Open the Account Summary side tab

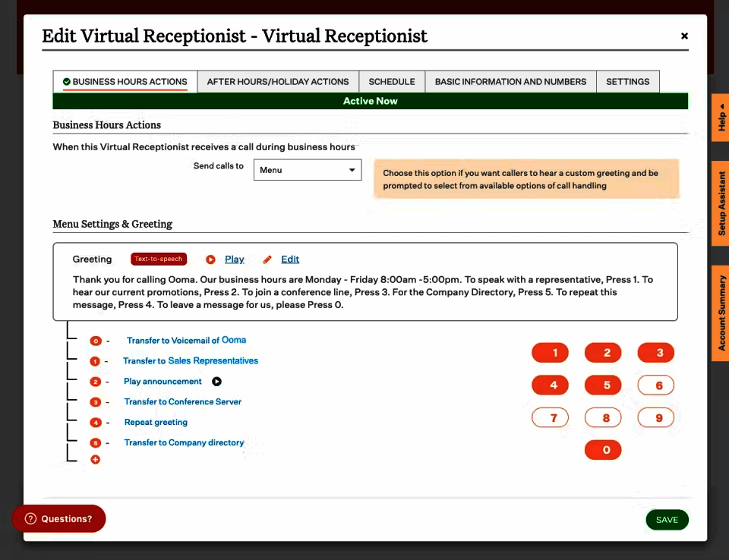point(721,313)
